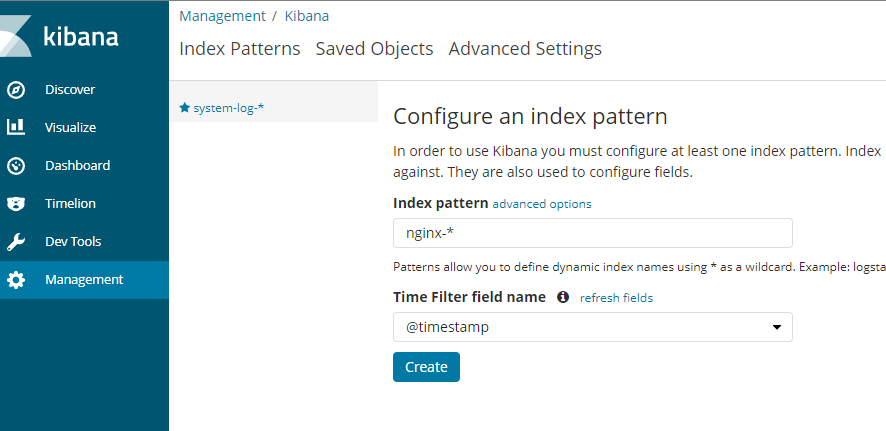Screen dimensions: 886x431
Task: Click the Management breadcrumb link
Action: [222, 16]
